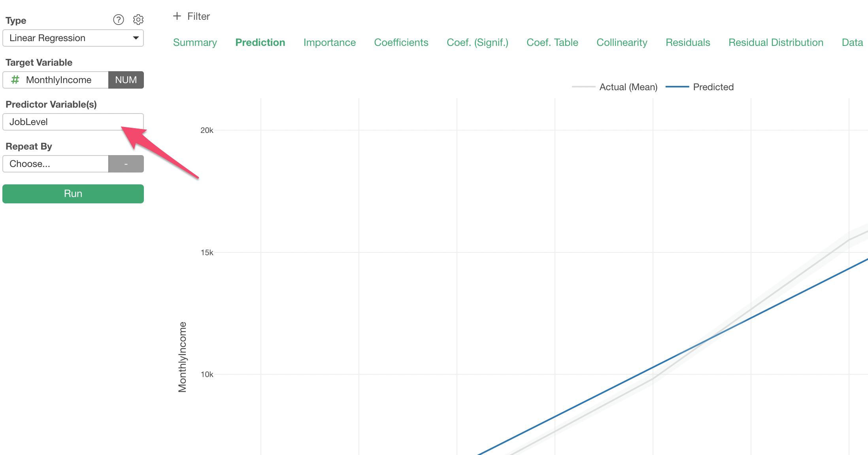Open the Repeat By Choose dropdown

55,164
